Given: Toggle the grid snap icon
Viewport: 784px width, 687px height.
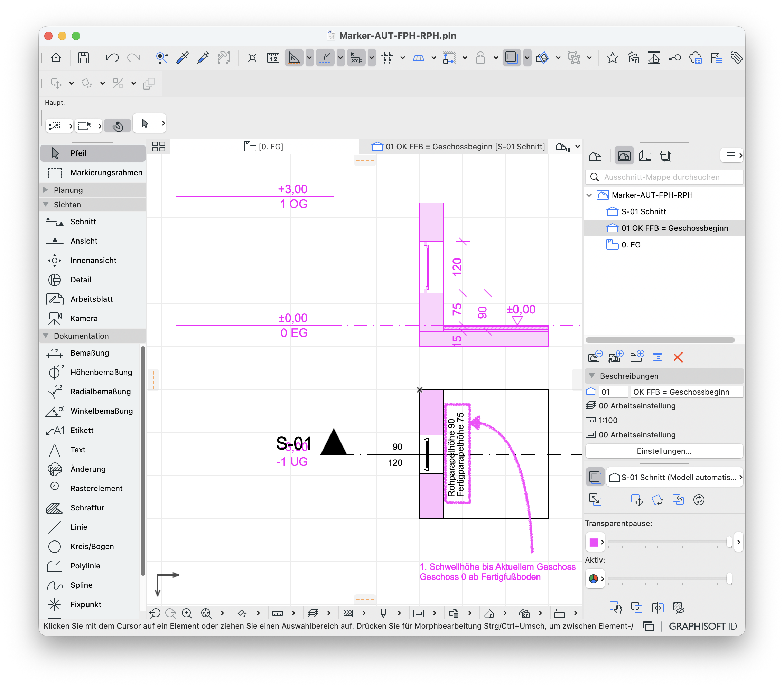Looking at the screenshot, I should pos(387,58).
